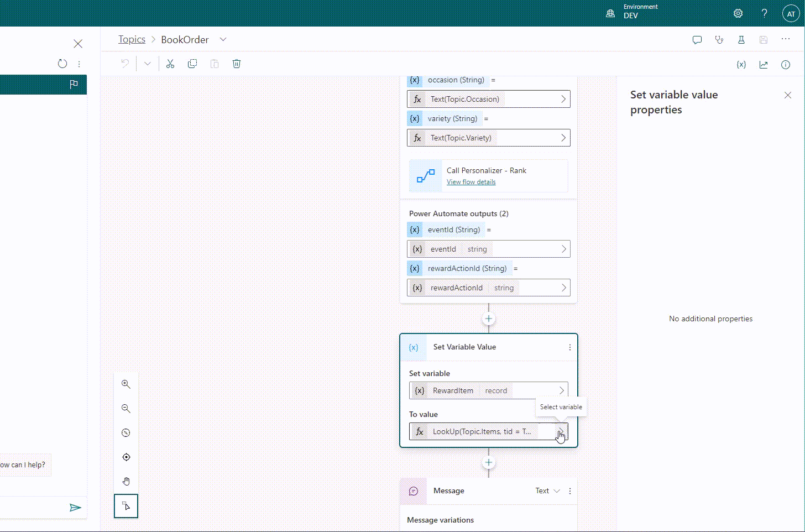Open the more options ellipsis menu
The width and height of the screenshot is (805, 532).
point(786,39)
